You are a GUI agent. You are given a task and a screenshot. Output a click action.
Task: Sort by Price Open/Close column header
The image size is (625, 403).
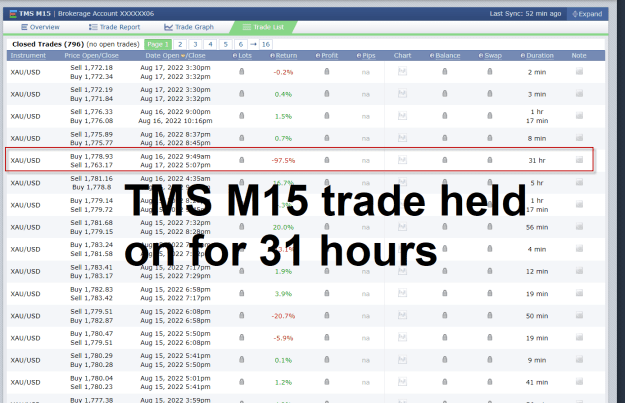pyautogui.click(x=92, y=56)
